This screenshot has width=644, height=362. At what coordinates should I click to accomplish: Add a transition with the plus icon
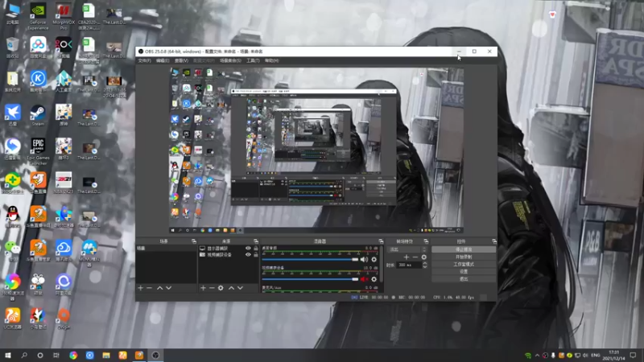click(407, 257)
